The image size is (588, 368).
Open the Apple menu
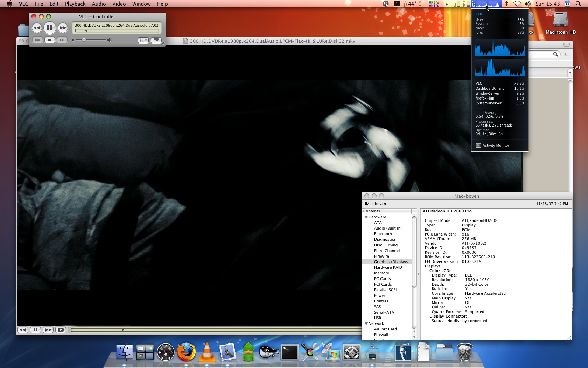click(9, 4)
